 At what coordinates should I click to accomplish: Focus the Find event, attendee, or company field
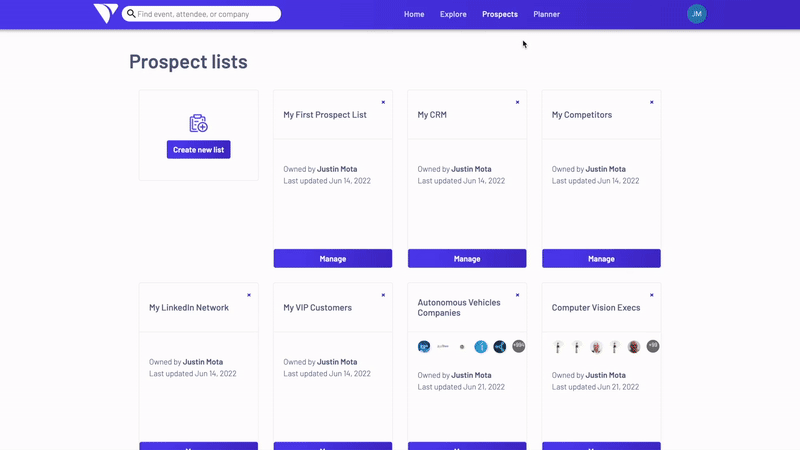(x=201, y=14)
